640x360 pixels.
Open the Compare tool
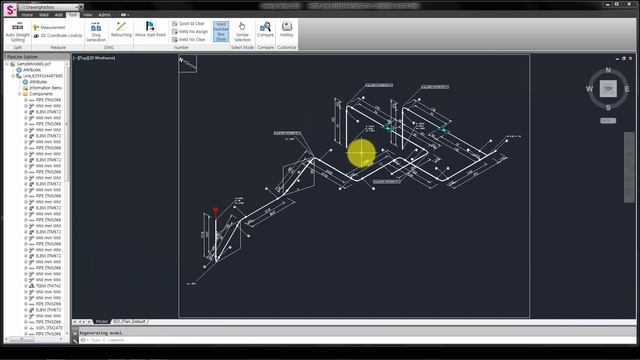pos(265,30)
